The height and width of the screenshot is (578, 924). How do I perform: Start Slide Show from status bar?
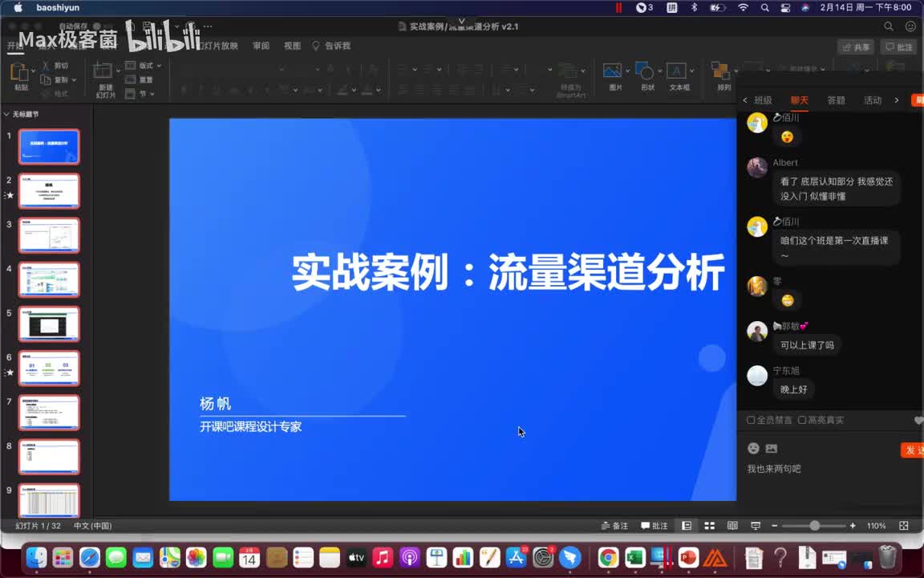coord(756,526)
